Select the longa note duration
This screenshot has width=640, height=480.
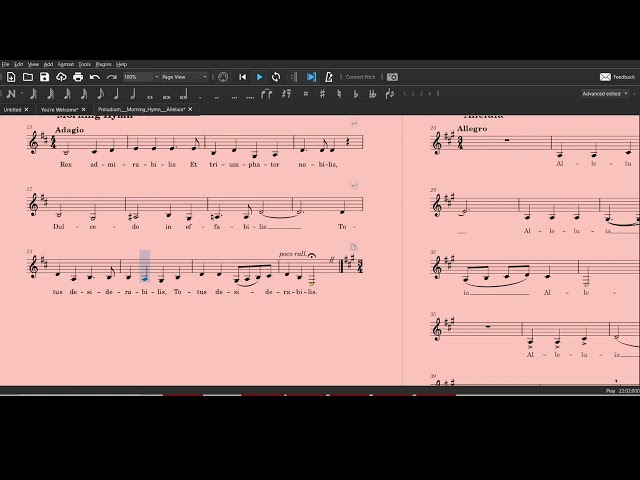[x=184, y=95]
